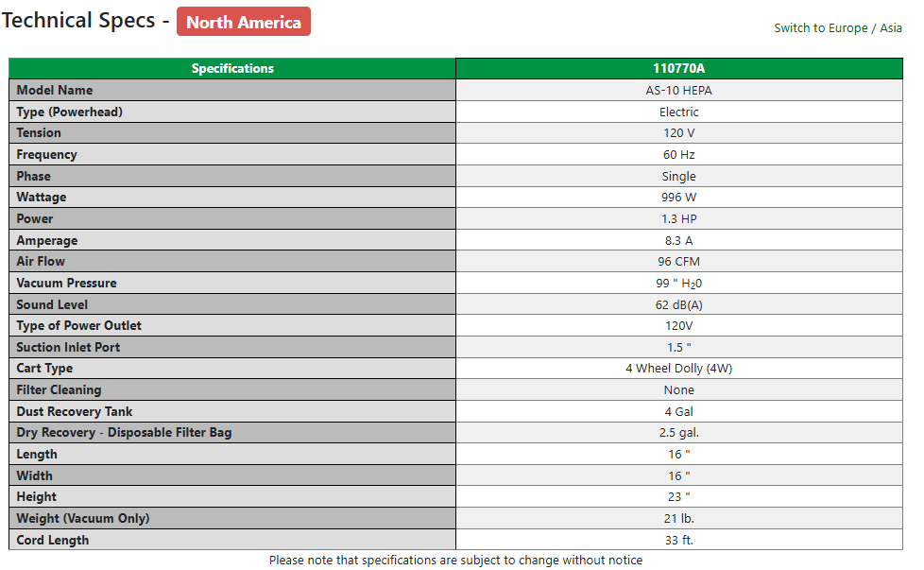
Task: Click the specifications change notice text
Action: click(x=455, y=560)
